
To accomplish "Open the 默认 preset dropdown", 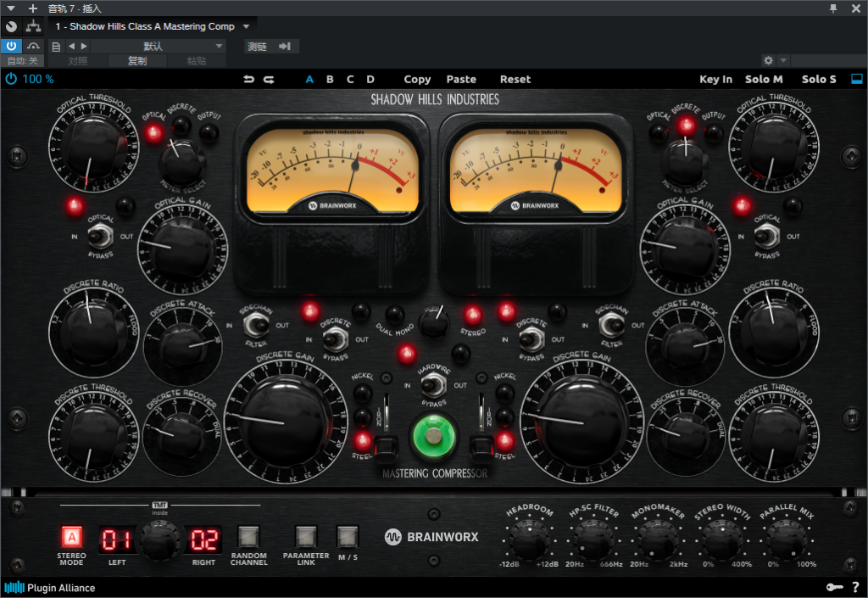I will tap(158, 47).
